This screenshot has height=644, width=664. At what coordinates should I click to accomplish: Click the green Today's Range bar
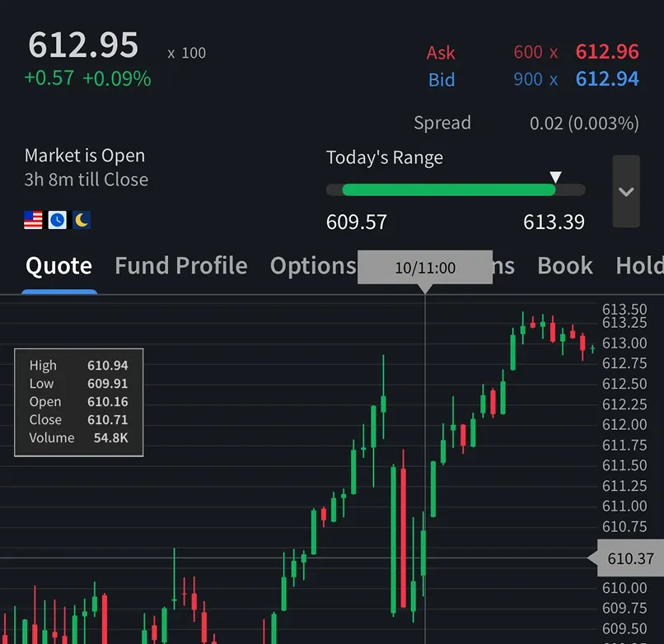coord(448,190)
